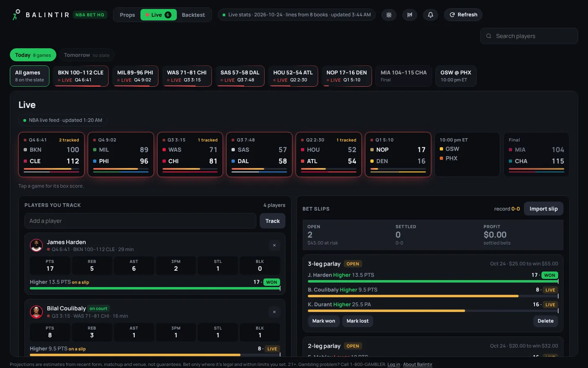Delete the 3-leg parlay slip
Image resolution: width=588 pixels, height=368 pixels.
(x=546, y=321)
